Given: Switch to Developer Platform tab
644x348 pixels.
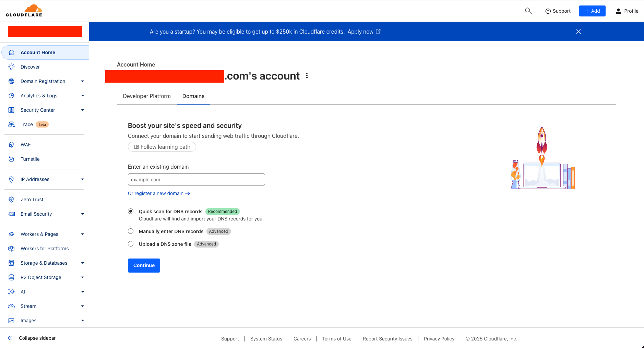Looking at the screenshot, I should pyautogui.click(x=147, y=96).
